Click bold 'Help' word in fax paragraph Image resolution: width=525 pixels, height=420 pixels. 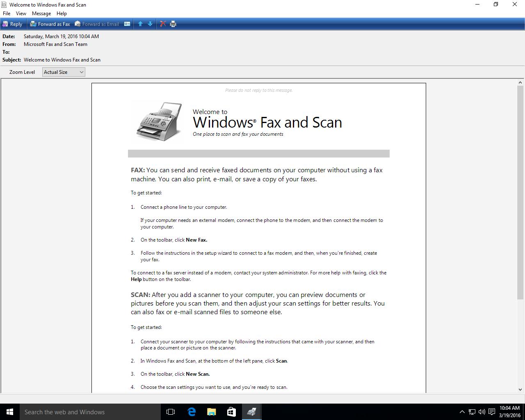click(x=136, y=279)
